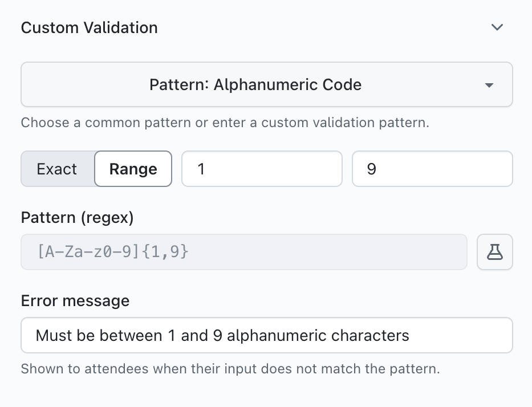Screen dimensions: 532x407
Task: Click the minimum length field showing 1
Action: click(x=262, y=169)
